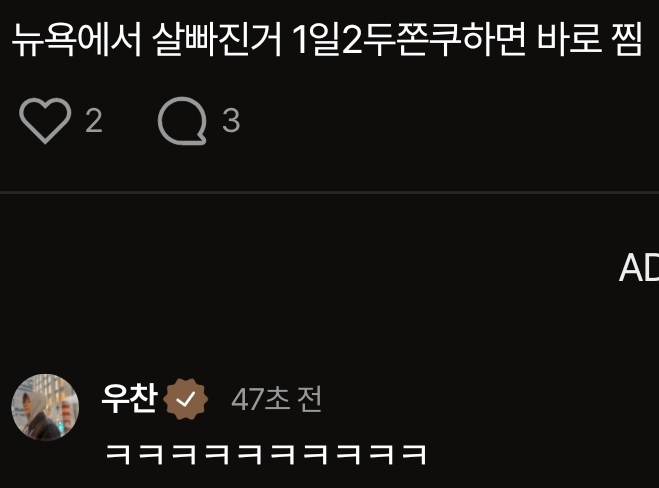This screenshot has width=659, height=488.
Task: Open comments via the speech bubble icon
Action: pyautogui.click(x=182, y=121)
